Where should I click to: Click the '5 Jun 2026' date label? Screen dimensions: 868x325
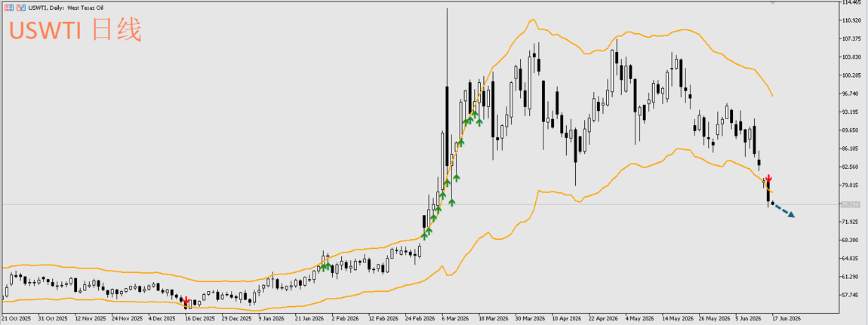coord(748,319)
